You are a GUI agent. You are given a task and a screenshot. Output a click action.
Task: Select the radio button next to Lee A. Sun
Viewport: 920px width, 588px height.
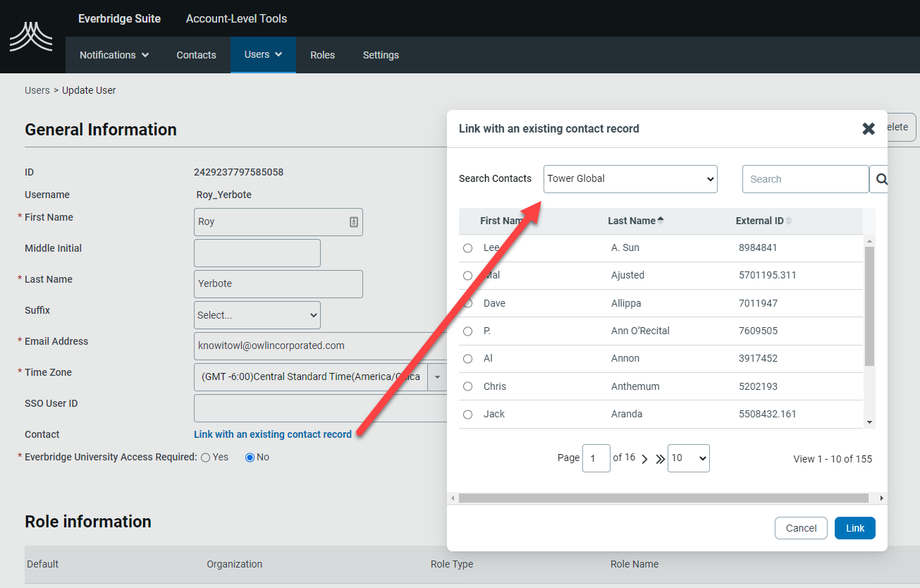click(x=467, y=248)
